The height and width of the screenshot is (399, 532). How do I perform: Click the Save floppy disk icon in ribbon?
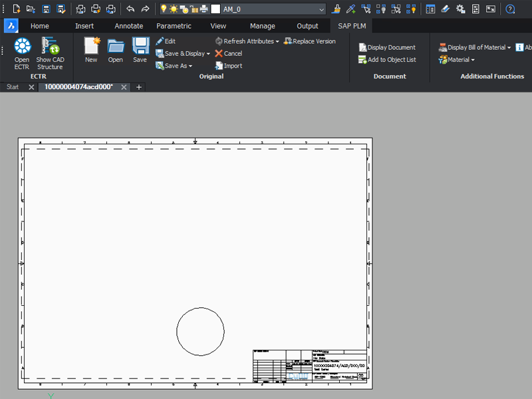coord(140,47)
